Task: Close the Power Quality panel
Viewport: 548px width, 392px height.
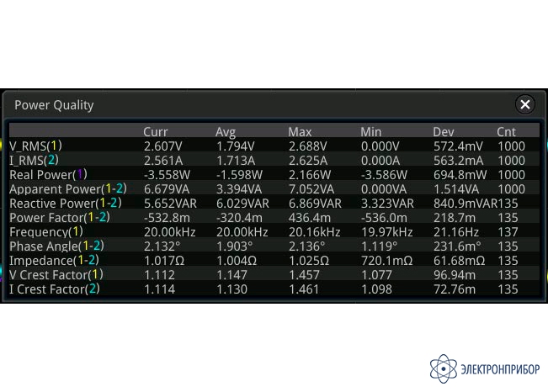Action: (x=524, y=104)
